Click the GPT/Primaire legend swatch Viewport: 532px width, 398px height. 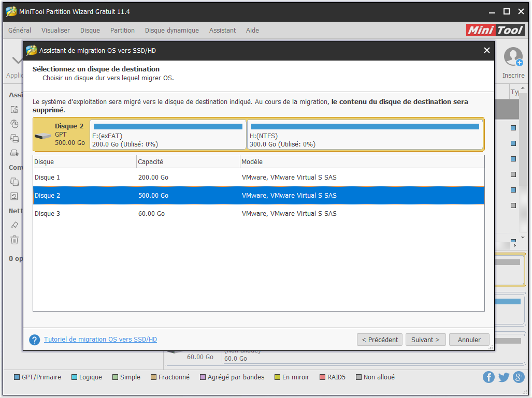tap(17, 377)
